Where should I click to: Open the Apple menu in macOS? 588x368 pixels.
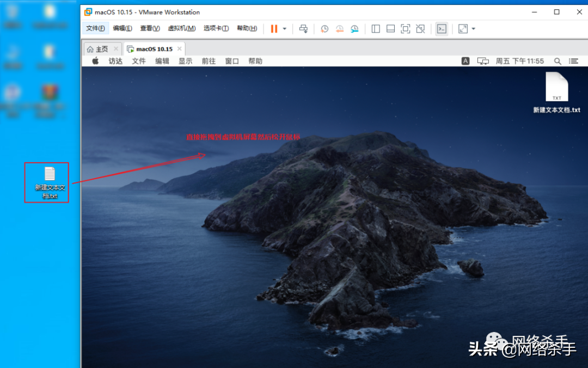[x=95, y=61]
